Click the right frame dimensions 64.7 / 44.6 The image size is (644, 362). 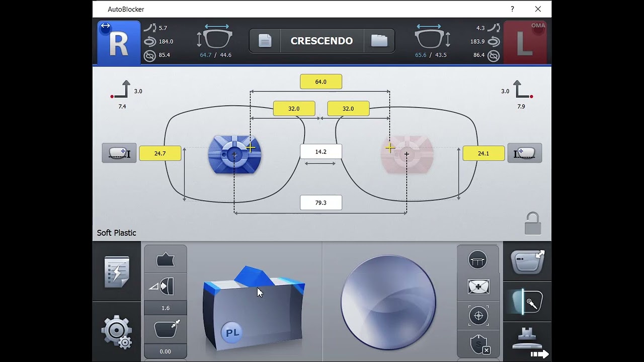click(216, 55)
